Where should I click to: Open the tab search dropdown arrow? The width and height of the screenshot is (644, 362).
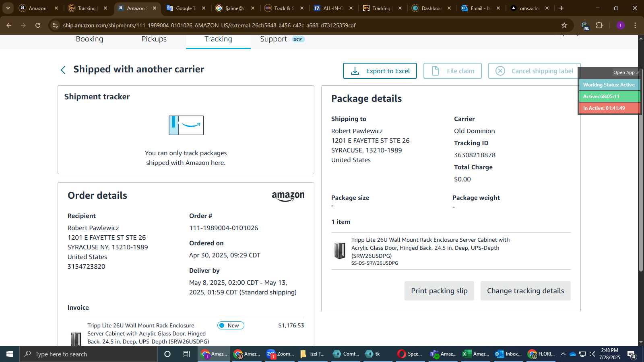click(x=8, y=8)
